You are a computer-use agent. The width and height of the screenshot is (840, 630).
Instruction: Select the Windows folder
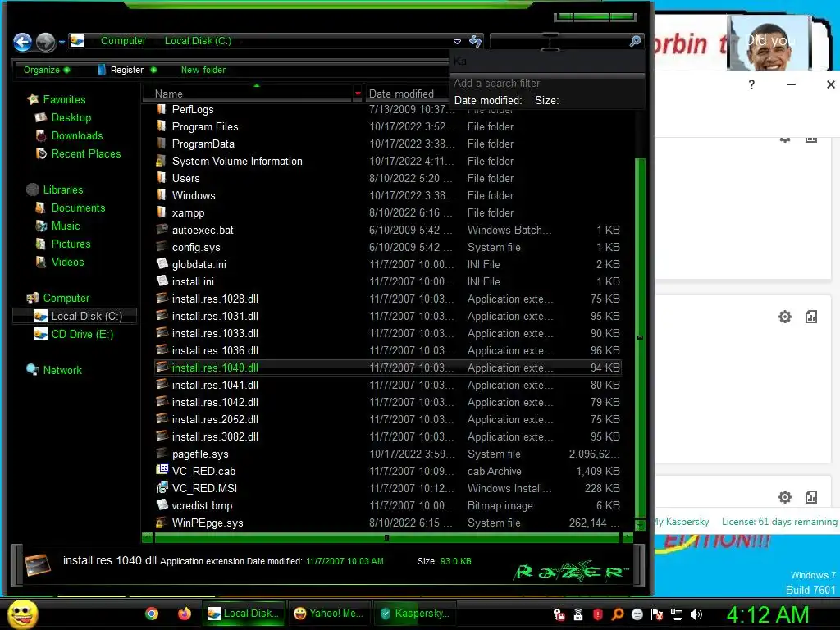(194, 195)
